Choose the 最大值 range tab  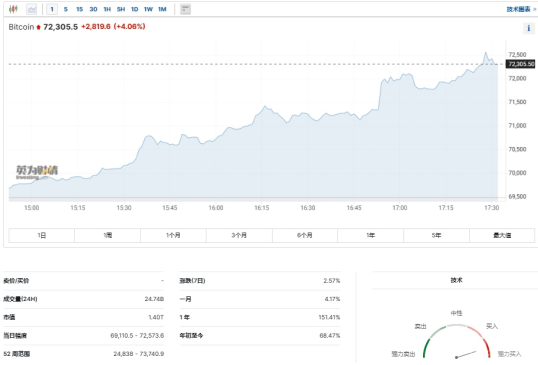(502, 235)
